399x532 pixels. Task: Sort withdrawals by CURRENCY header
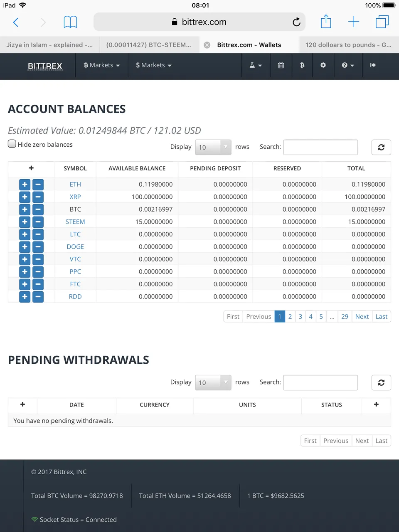155,405
